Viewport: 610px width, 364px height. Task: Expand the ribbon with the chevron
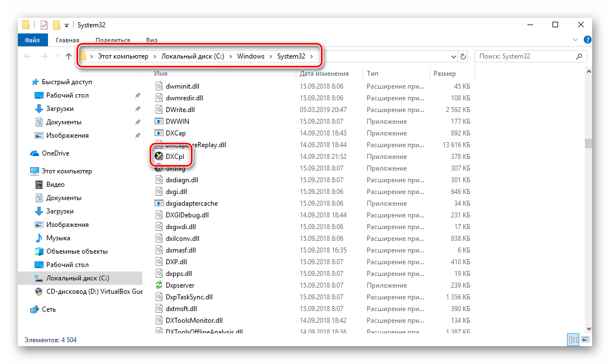(576, 40)
